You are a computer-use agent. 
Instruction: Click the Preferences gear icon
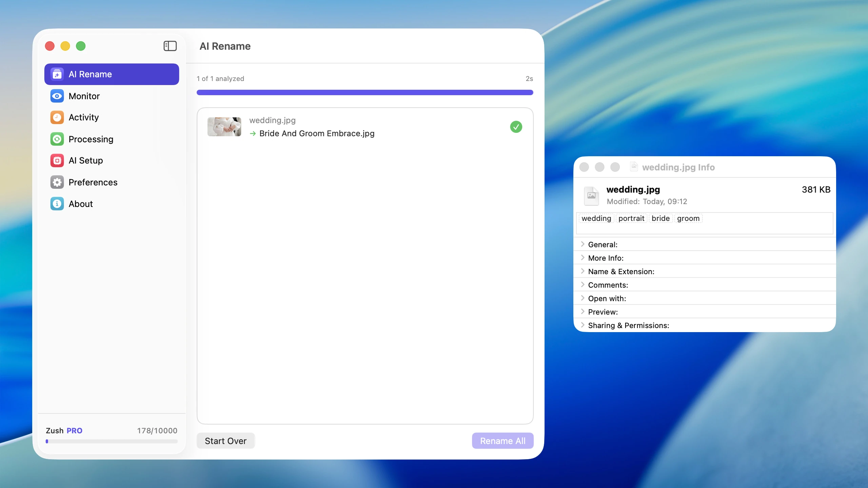tap(57, 182)
